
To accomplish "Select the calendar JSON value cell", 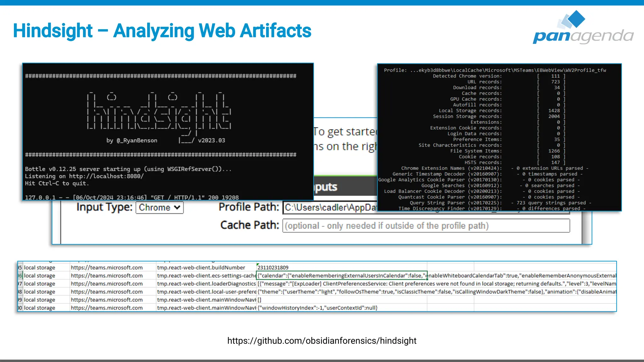I will 342,276.
